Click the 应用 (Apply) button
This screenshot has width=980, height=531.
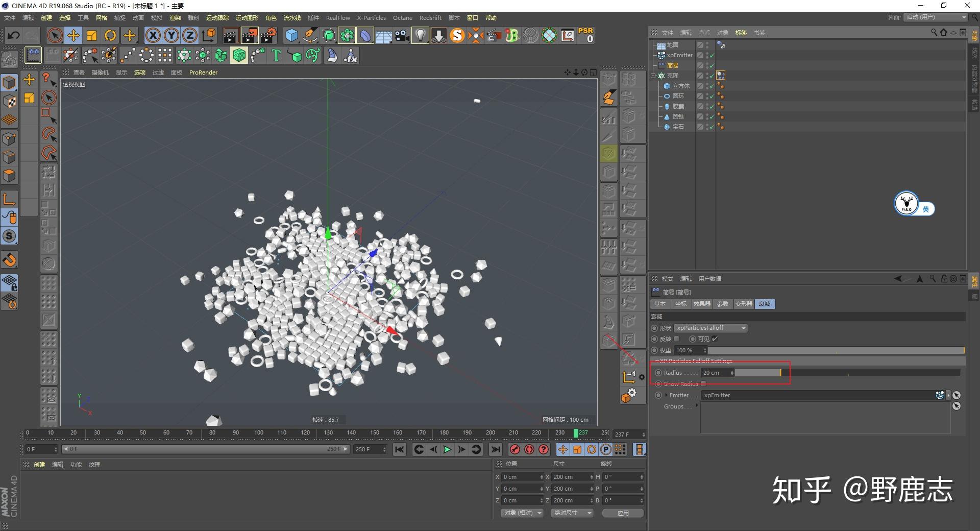tap(623, 513)
